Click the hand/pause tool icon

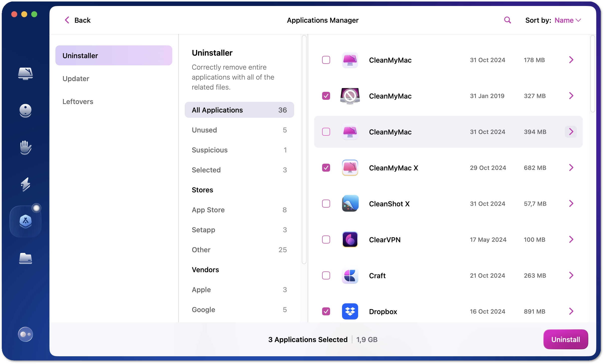point(25,147)
